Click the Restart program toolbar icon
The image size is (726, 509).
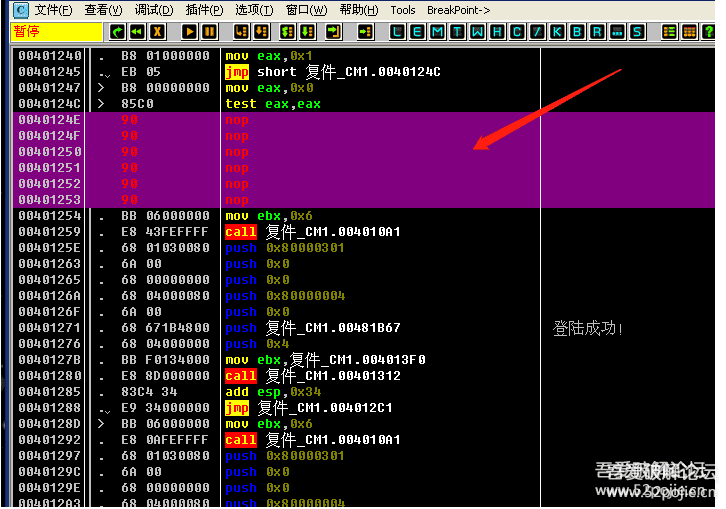tap(137, 32)
